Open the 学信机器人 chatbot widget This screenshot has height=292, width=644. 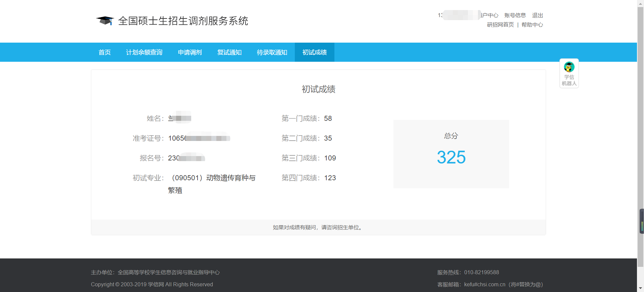pos(569,74)
